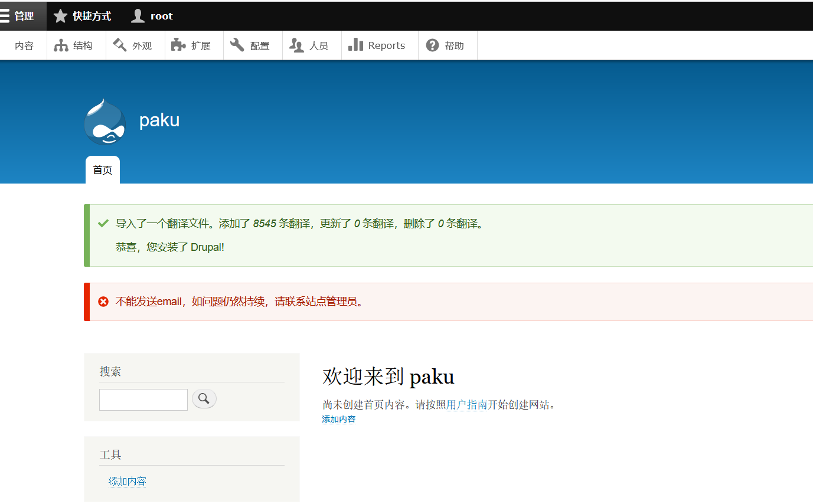
Task: Click the 8545 translations count
Action: 265,224
